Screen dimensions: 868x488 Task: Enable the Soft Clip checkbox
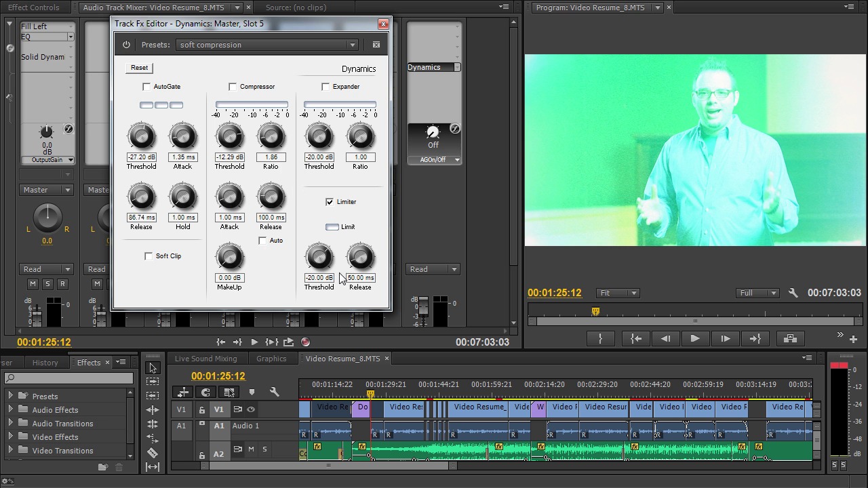(149, 256)
